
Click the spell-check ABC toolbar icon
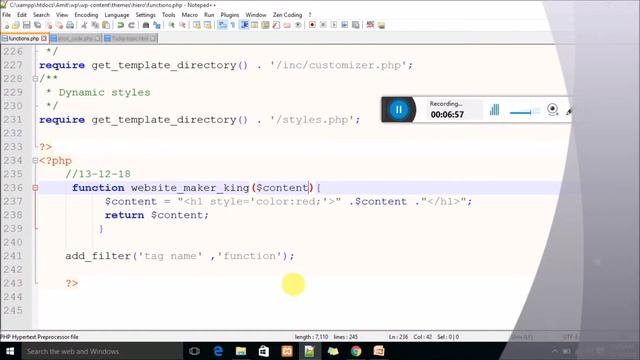point(370,25)
